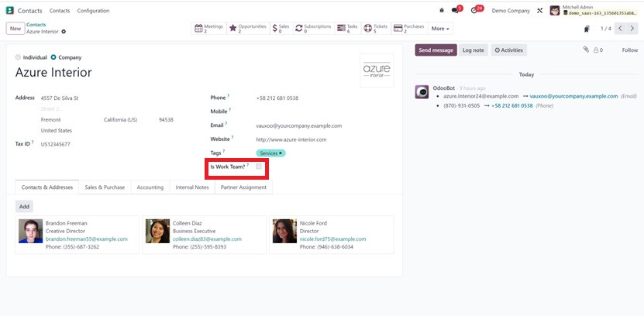Viewport: 644px width, 316px height.
Task: Click colleen.diaz83@example.com link
Action: click(x=207, y=239)
